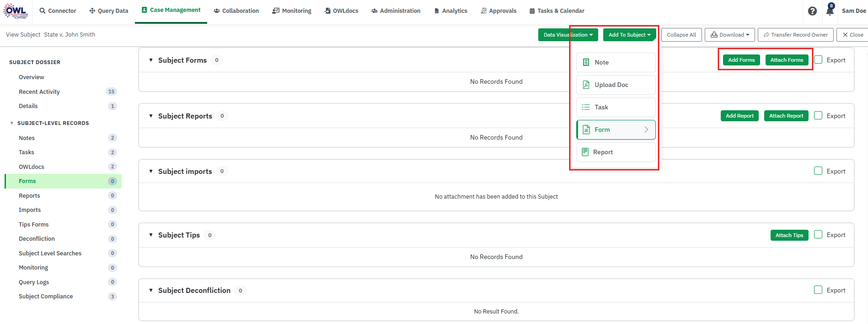Click the Attach Report button

786,116
